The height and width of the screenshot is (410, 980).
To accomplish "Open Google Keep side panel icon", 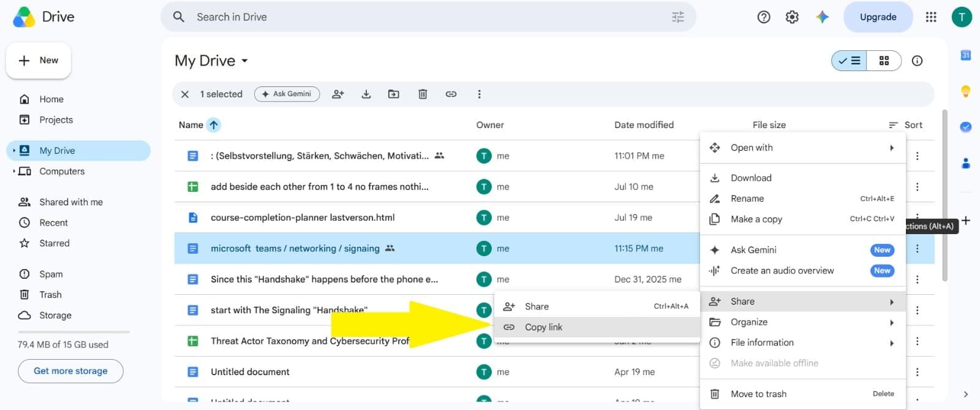I will pos(966,91).
